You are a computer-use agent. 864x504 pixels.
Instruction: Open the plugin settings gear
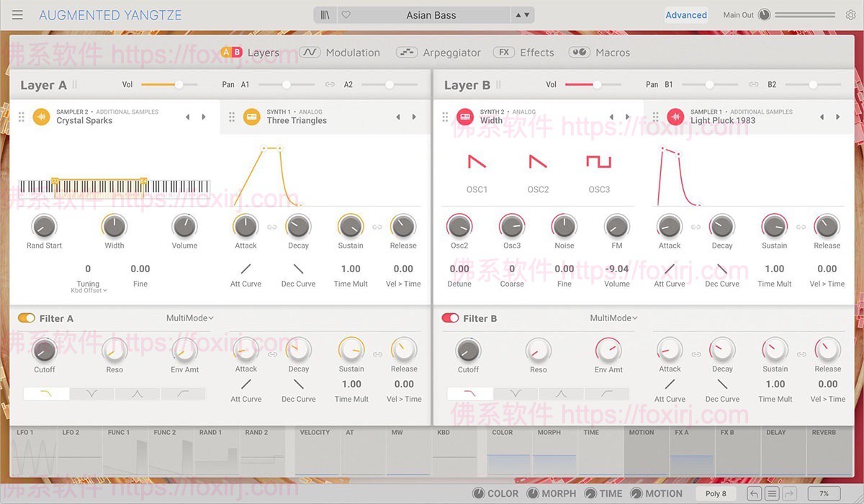[851, 14]
